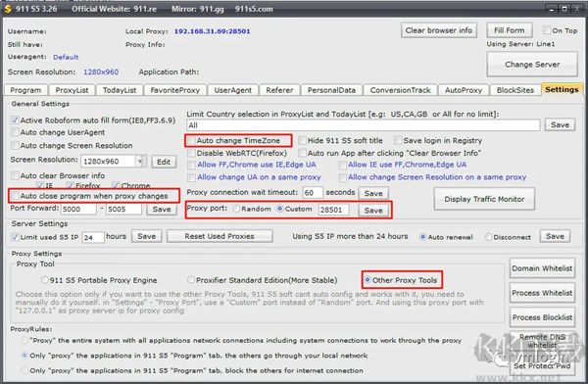Enable Auto change TimeZone checkbox

[x=192, y=141]
